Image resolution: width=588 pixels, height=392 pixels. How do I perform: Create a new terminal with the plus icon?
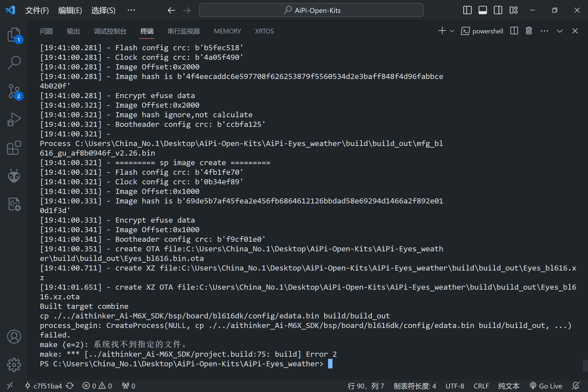point(442,31)
